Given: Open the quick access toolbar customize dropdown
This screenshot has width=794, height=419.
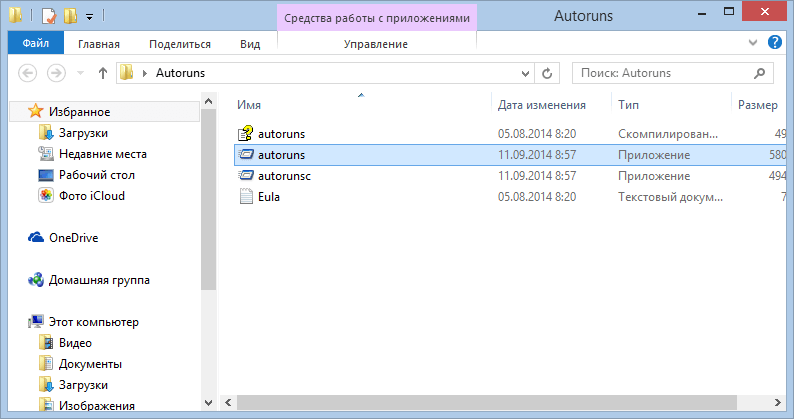Looking at the screenshot, I should click(89, 16).
